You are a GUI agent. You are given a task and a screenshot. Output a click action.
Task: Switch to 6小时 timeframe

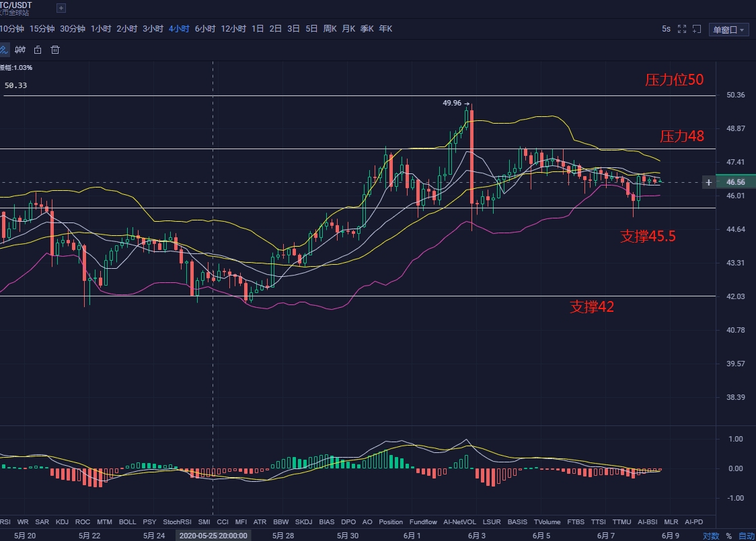(205, 29)
